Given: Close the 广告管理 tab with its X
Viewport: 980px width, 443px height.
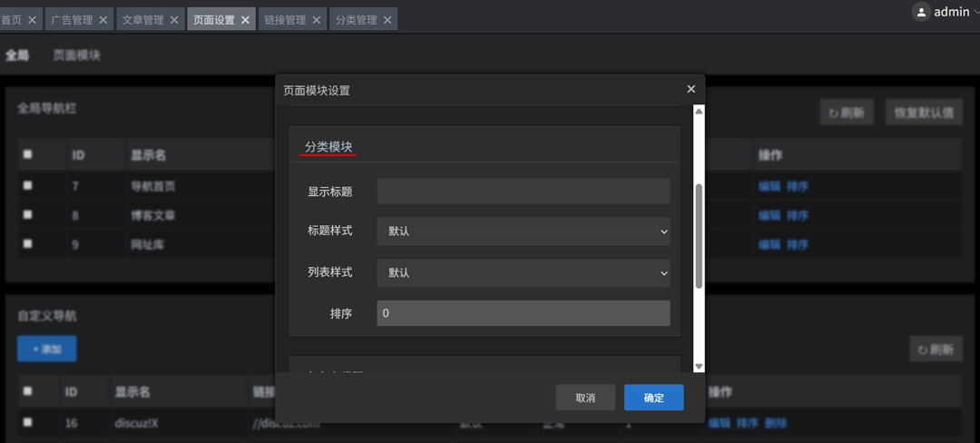Looking at the screenshot, I should [103, 20].
